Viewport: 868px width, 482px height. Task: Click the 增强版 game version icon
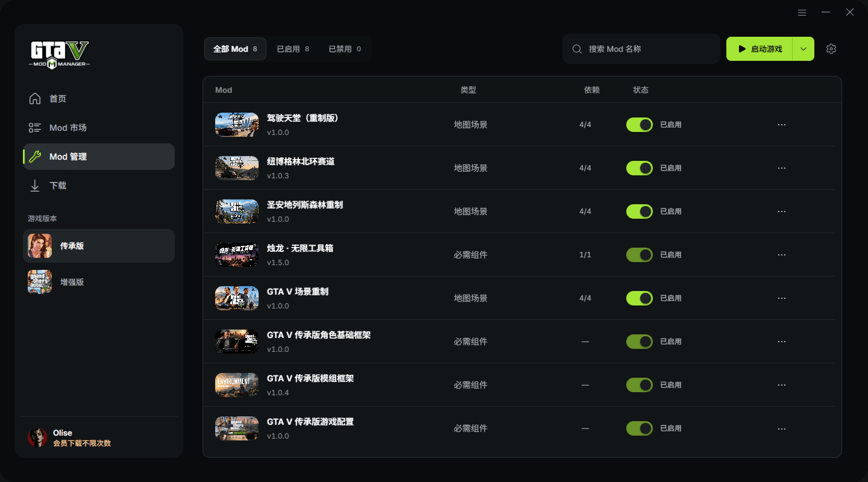tap(40, 282)
